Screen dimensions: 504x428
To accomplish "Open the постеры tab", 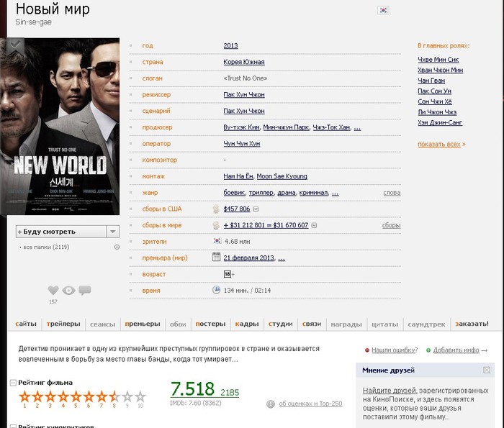I will click(x=210, y=324).
